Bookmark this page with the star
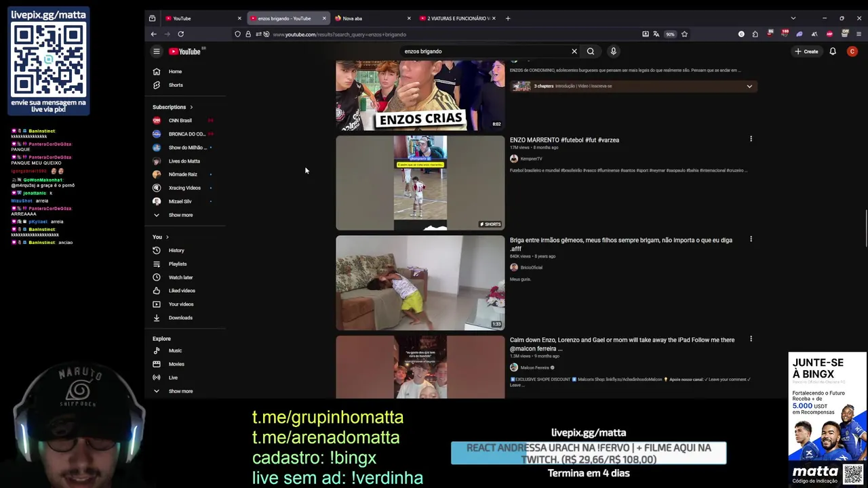This screenshot has height=488, width=868. 685,34
